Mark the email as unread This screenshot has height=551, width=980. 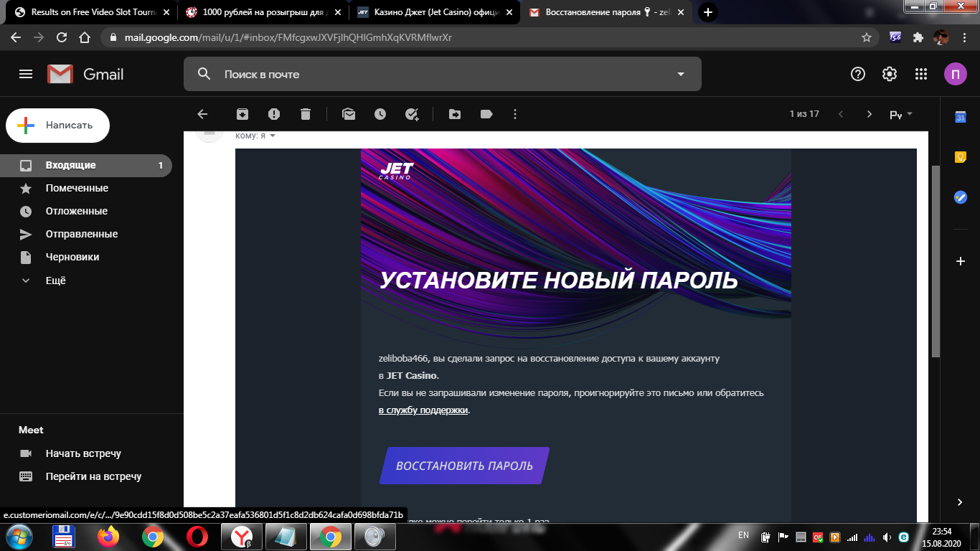[x=349, y=113]
